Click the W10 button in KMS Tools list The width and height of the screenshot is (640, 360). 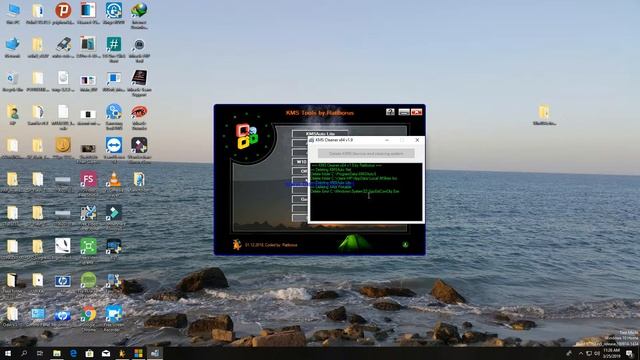(301, 162)
